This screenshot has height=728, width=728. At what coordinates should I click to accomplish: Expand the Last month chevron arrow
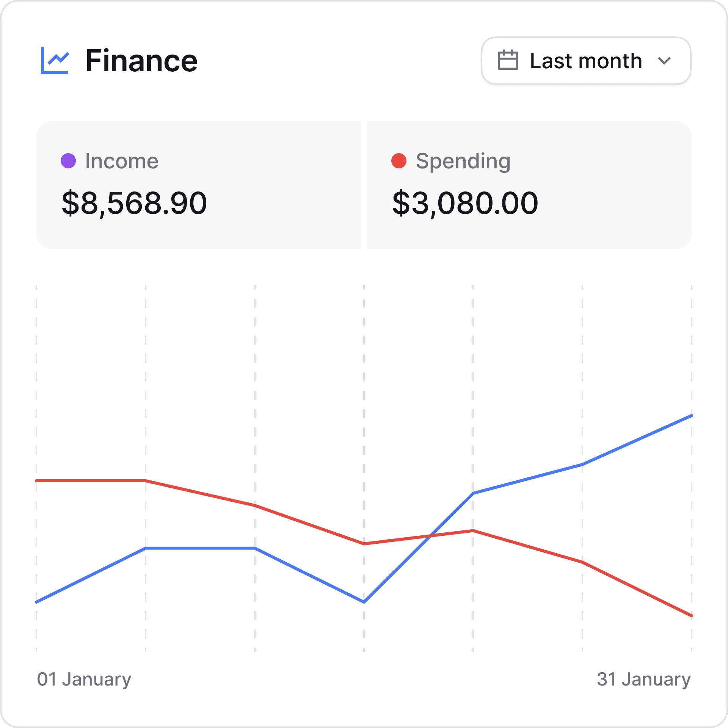[664, 61]
